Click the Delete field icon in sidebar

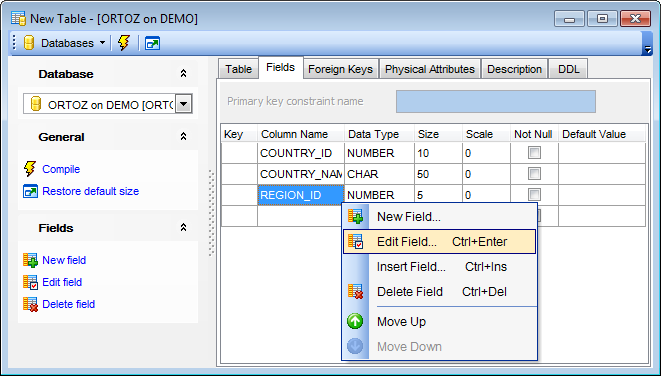point(30,304)
